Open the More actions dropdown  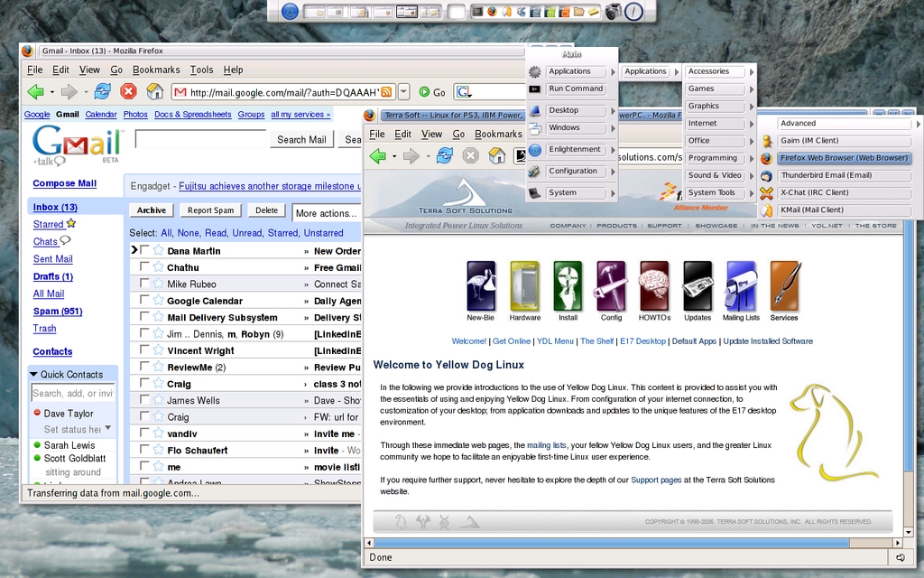(327, 213)
